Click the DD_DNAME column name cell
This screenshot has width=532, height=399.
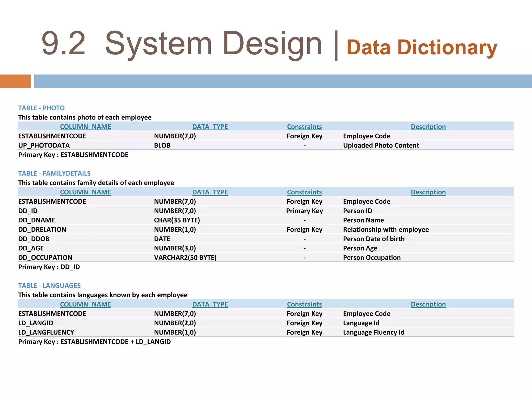tap(36, 220)
